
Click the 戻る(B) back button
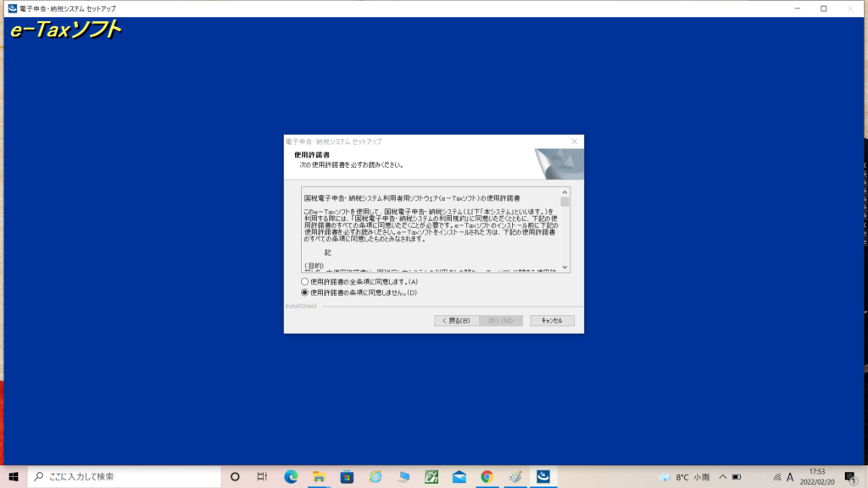[x=456, y=321]
